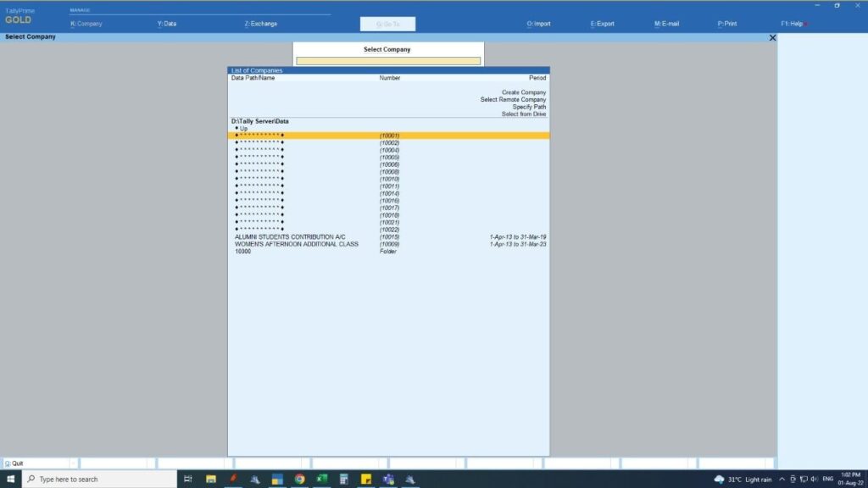Open the Y: Data menu
Image resolution: width=868 pixels, height=488 pixels.
click(x=167, y=24)
